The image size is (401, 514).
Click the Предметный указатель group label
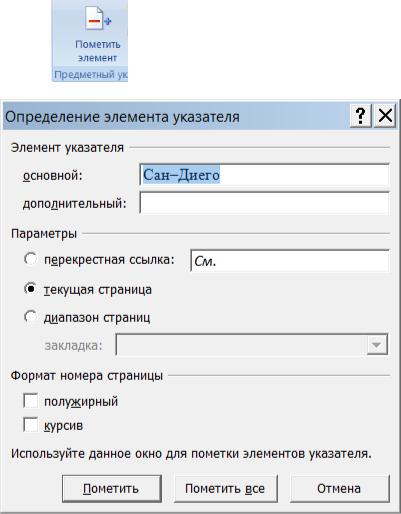[91, 75]
